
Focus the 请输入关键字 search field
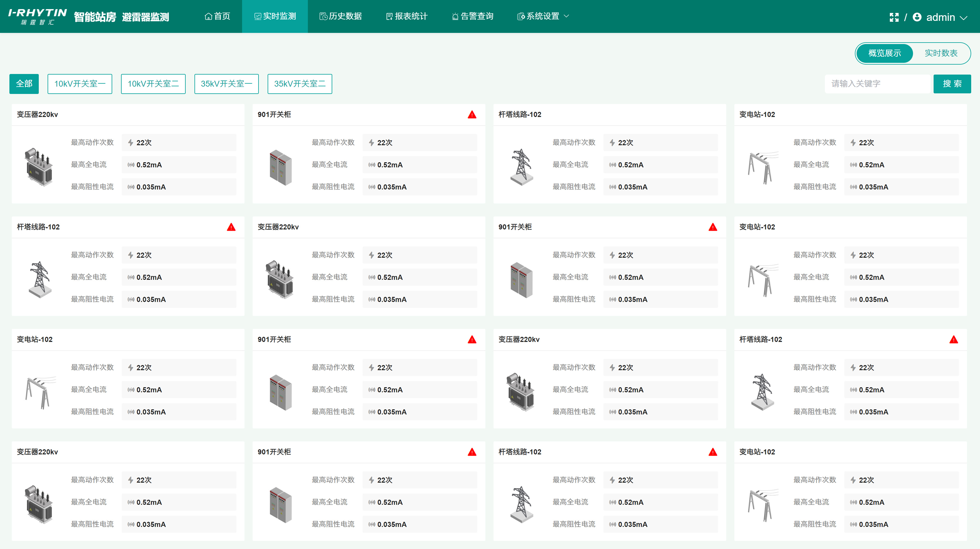click(x=877, y=84)
